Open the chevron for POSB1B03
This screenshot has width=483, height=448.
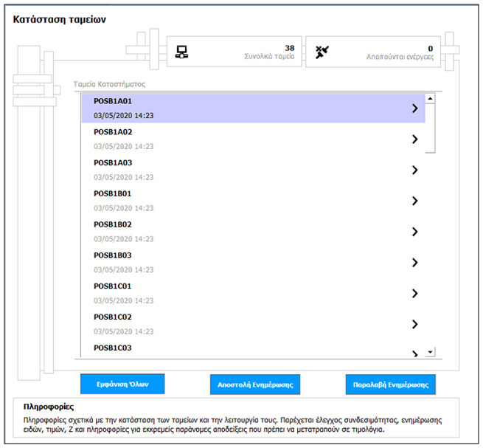point(414,262)
